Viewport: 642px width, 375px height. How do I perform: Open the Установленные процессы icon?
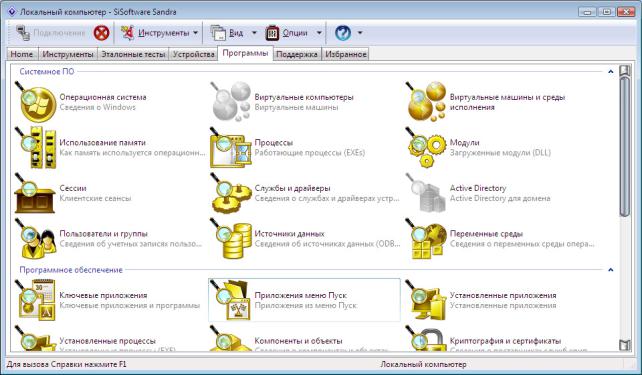(x=35, y=338)
